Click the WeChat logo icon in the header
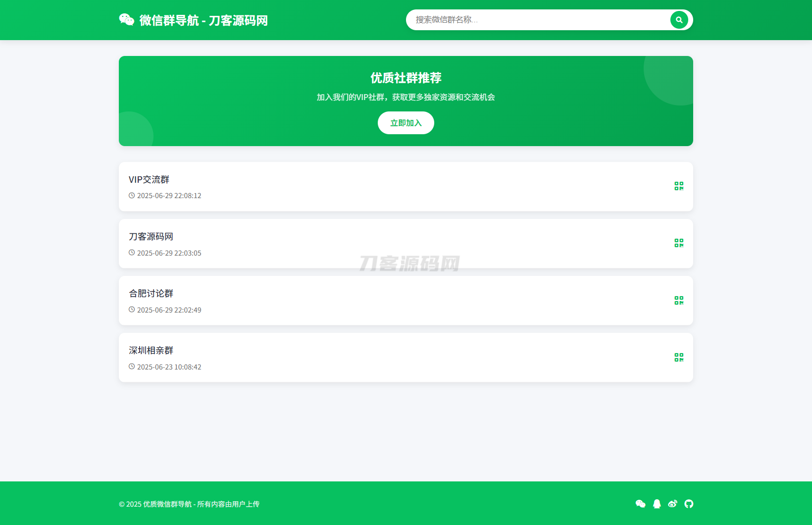Image resolution: width=812 pixels, height=525 pixels. pos(127,20)
